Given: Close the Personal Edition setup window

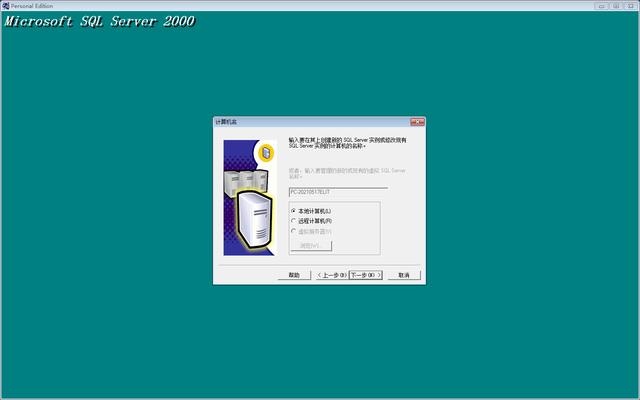Looking at the screenshot, I should [x=631, y=6].
